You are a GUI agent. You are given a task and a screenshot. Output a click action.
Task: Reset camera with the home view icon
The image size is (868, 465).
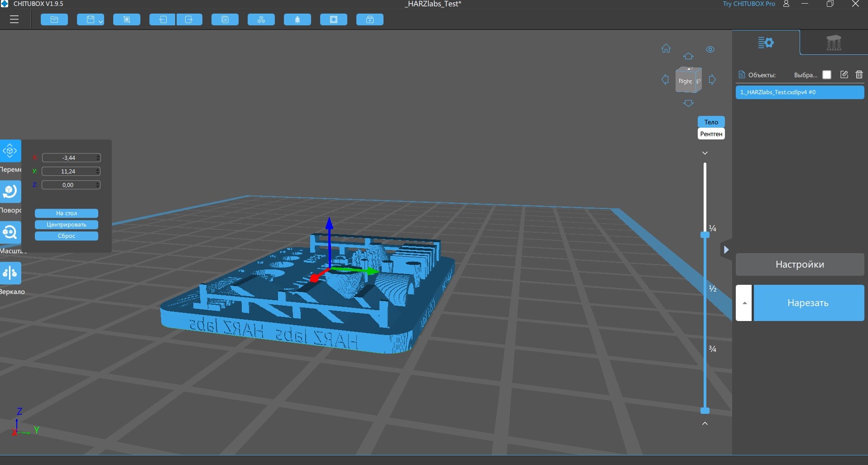coord(666,48)
